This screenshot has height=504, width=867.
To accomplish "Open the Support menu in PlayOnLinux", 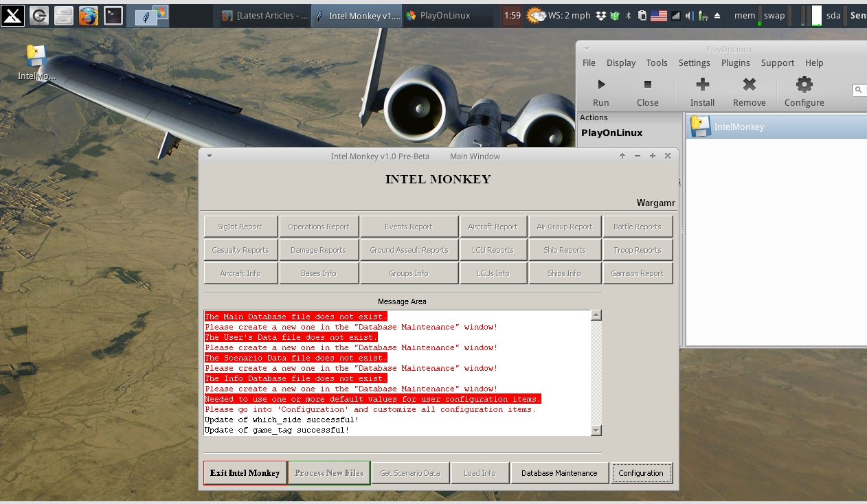I will pyautogui.click(x=778, y=62).
